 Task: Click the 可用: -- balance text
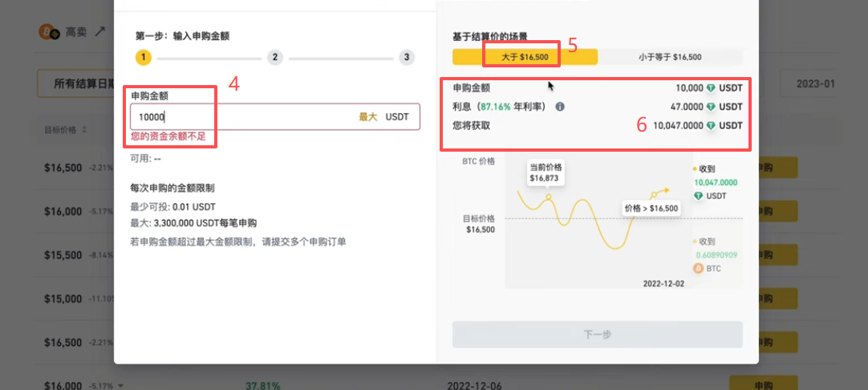click(x=145, y=158)
